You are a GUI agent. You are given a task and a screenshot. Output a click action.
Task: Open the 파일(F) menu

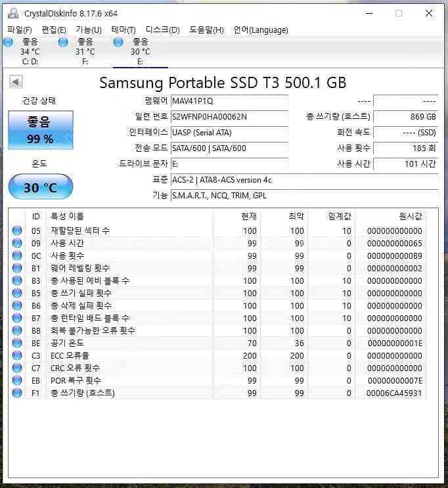(x=20, y=30)
